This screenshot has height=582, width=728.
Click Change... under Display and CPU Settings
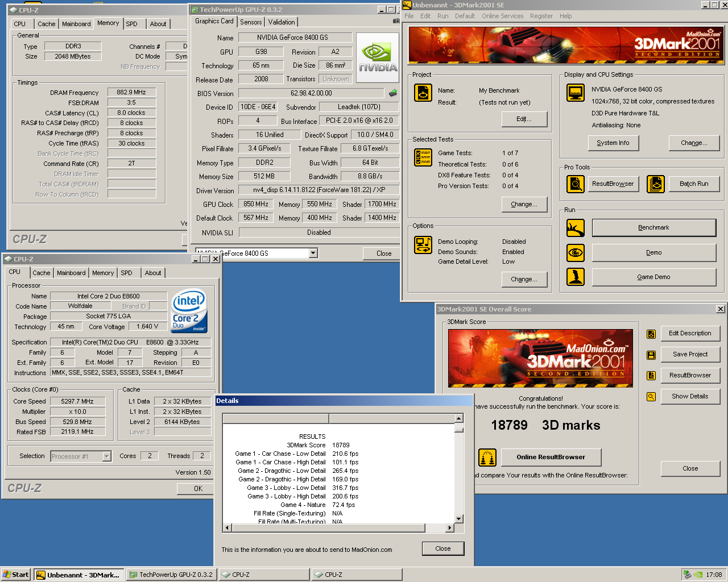point(694,143)
